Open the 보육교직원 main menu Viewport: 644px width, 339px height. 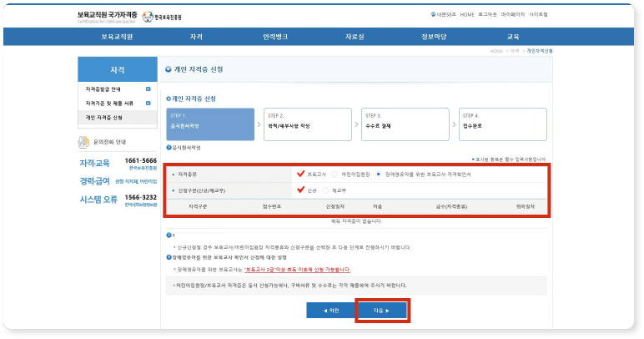(x=117, y=37)
